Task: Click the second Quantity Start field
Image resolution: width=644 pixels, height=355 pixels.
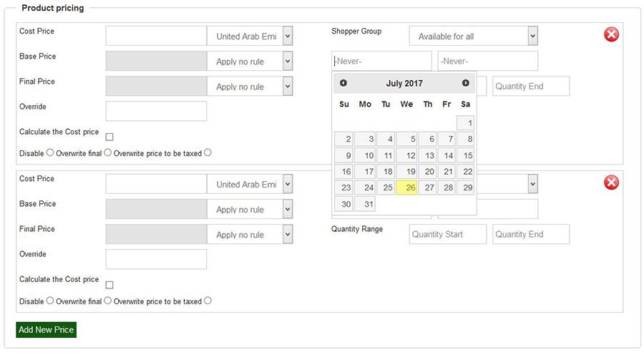Action: (448, 234)
